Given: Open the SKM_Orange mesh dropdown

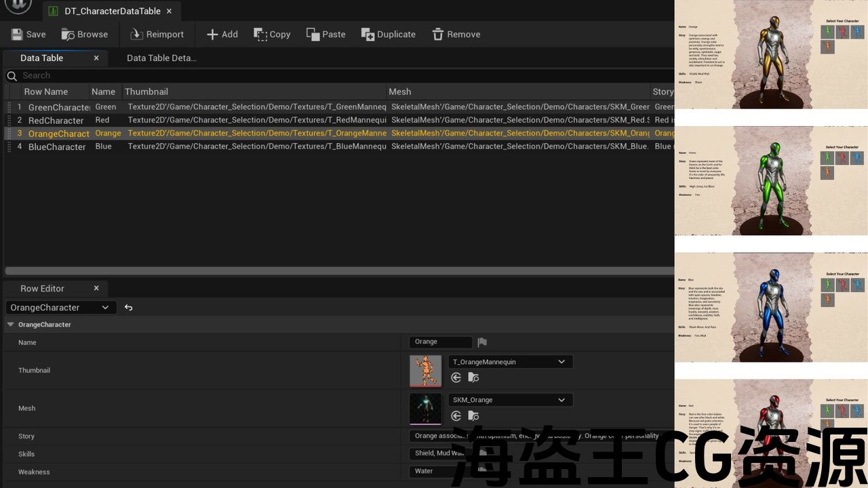Looking at the screenshot, I should pos(510,400).
